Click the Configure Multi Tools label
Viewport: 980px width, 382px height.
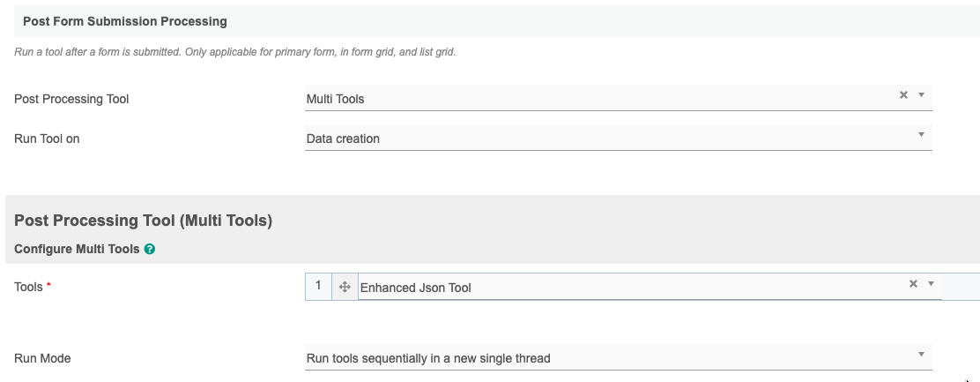(78, 250)
